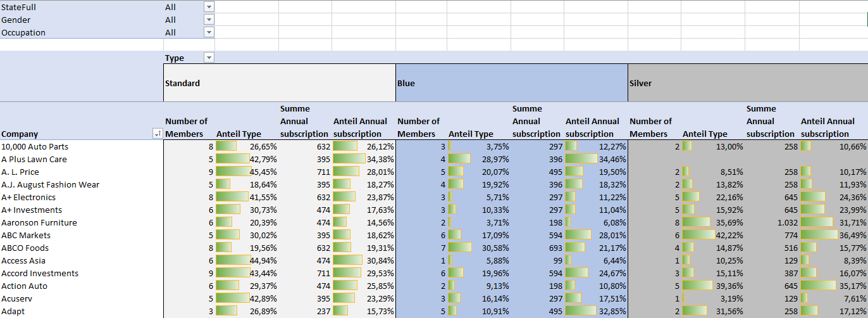Select the 28,01% Blue cell for ABC Markets

596,235
